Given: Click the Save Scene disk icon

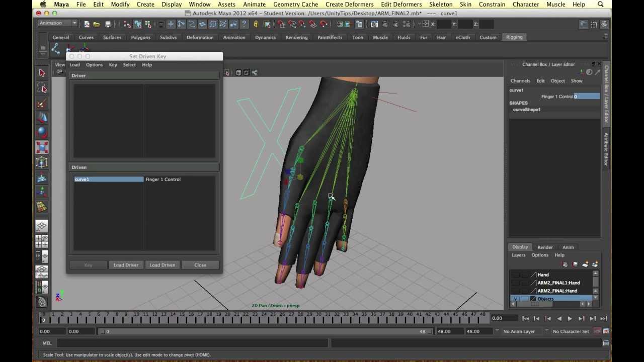Looking at the screenshot, I should click(107, 24).
